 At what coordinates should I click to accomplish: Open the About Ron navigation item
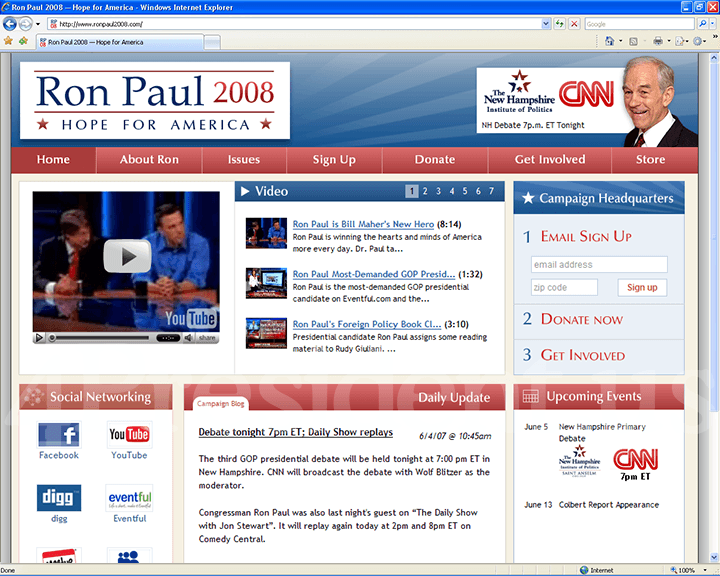pos(149,160)
